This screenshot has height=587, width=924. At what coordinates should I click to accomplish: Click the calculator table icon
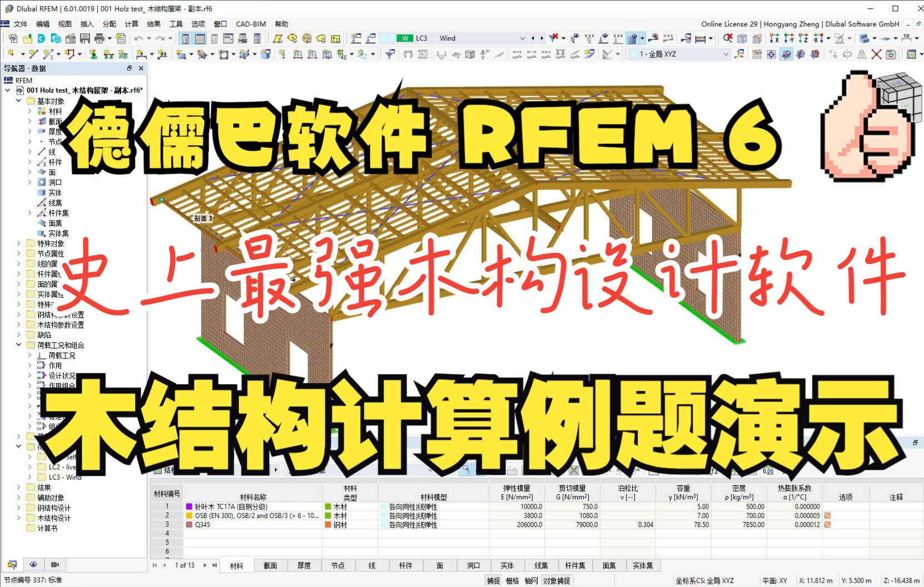click(x=700, y=38)
